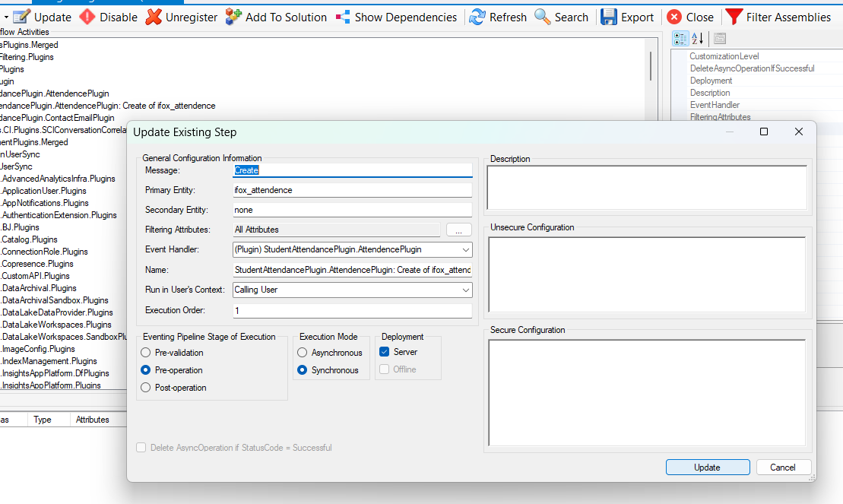
Task: Select the Post-operation stage radio button
Action: (146, 388)
